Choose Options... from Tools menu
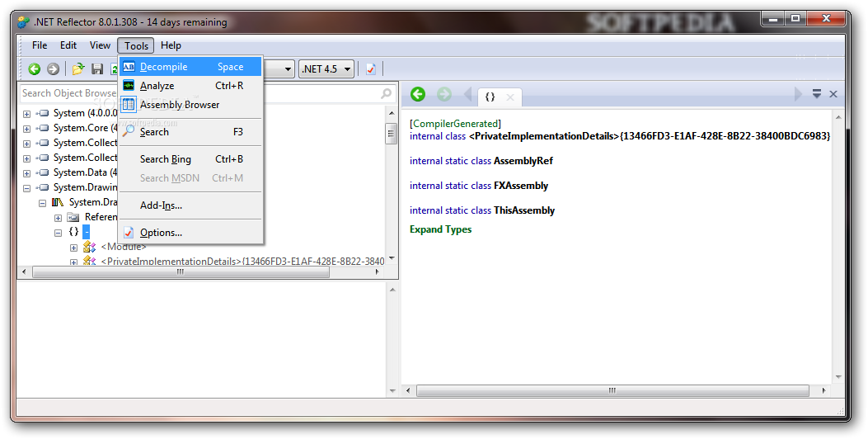The width and height of the screenshot is (868, 439). point(191,233)
